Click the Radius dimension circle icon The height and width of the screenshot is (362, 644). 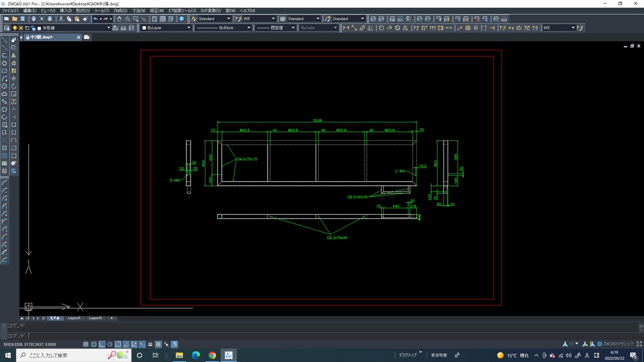tap(381, 28)
